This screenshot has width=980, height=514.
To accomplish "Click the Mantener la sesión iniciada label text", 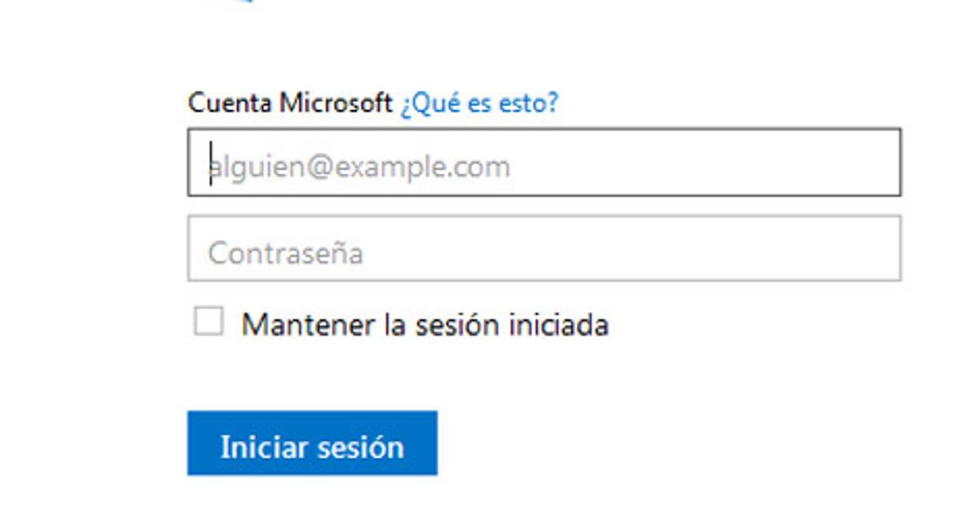I will 425,325.
